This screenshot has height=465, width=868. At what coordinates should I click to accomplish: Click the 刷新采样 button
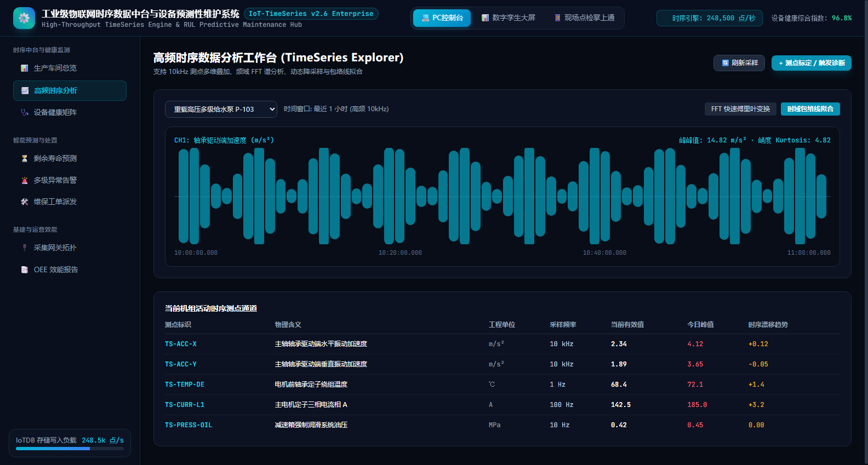tap(739, 63)
